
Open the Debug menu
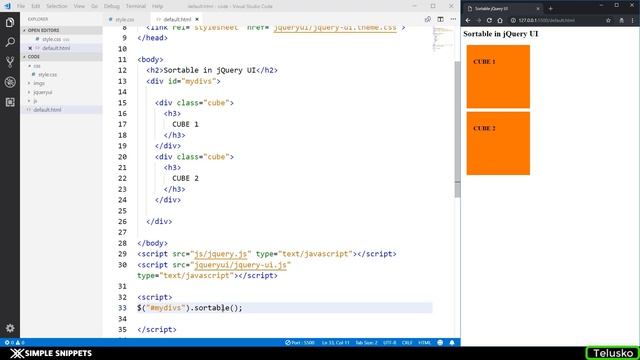(x=111, y=6)
